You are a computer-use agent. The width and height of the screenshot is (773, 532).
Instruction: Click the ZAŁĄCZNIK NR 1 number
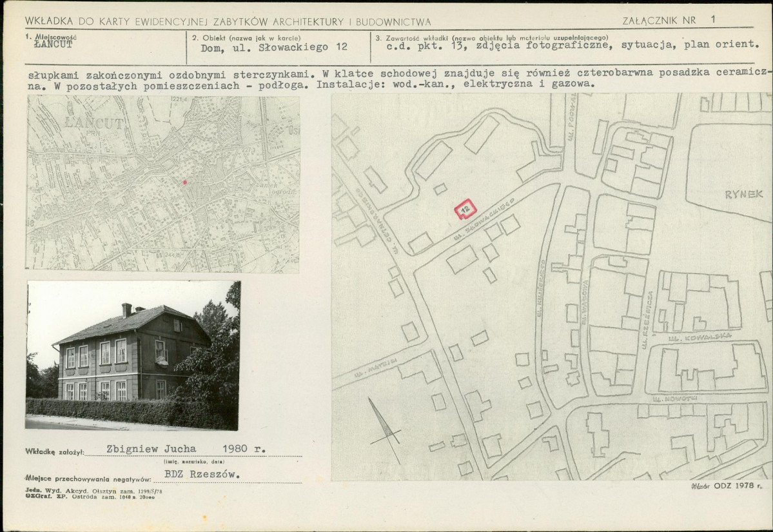[713, 20]
